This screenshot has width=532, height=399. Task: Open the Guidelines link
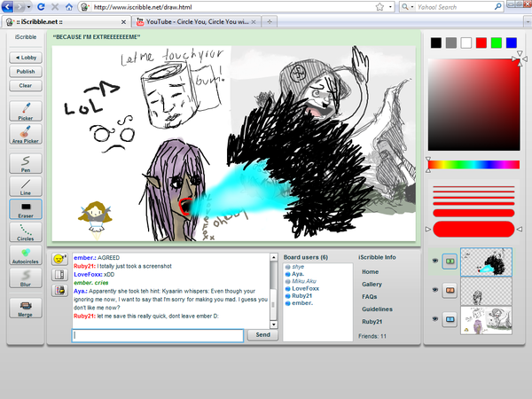click(x=378, y=309)
